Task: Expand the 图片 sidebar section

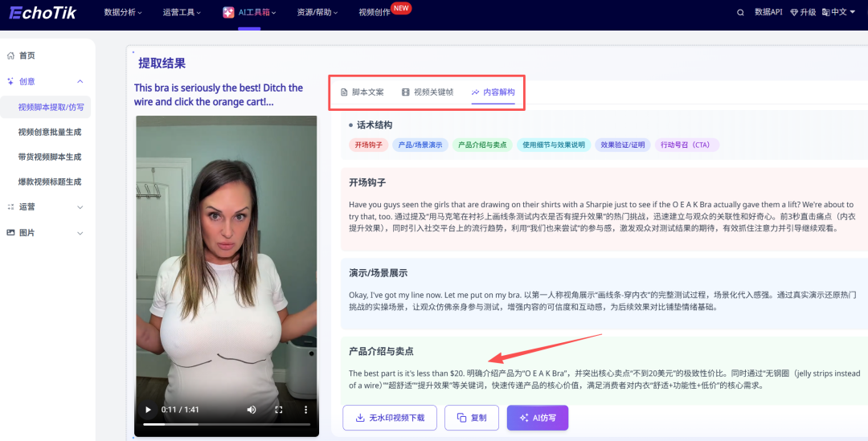Action: (x=80, y=233)
